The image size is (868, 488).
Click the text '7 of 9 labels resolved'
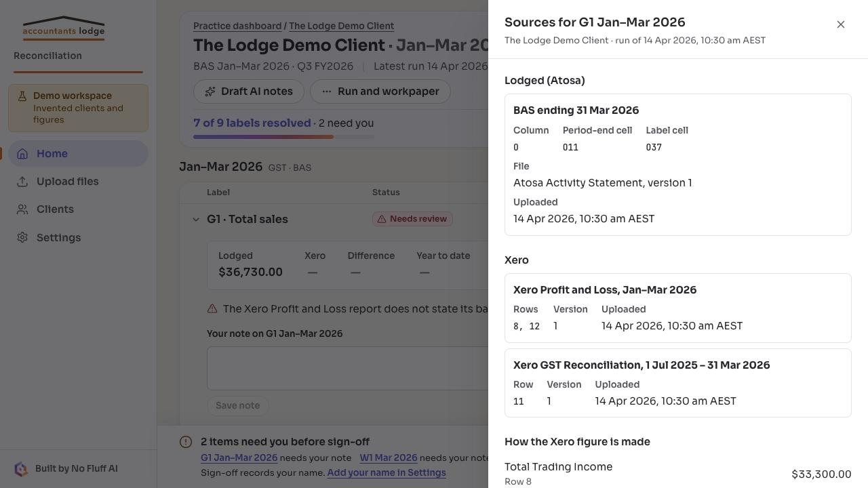tap(252, 123)
